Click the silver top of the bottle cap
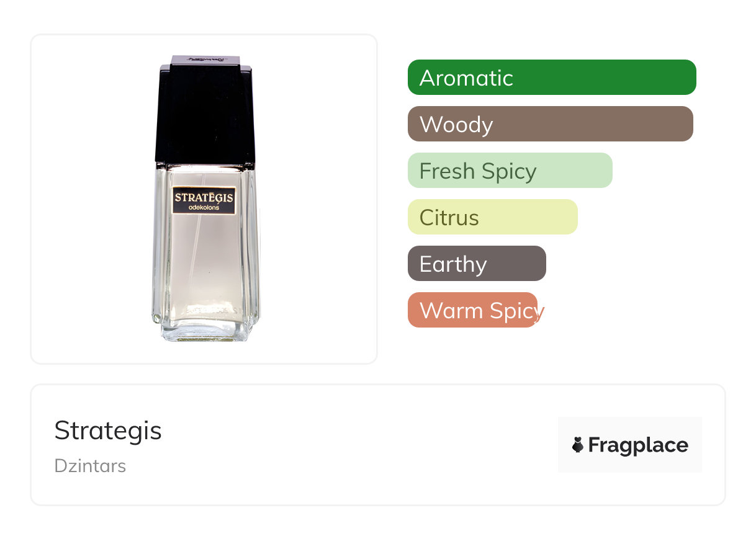This screenshot has height=536, width=756. point(205,61)
